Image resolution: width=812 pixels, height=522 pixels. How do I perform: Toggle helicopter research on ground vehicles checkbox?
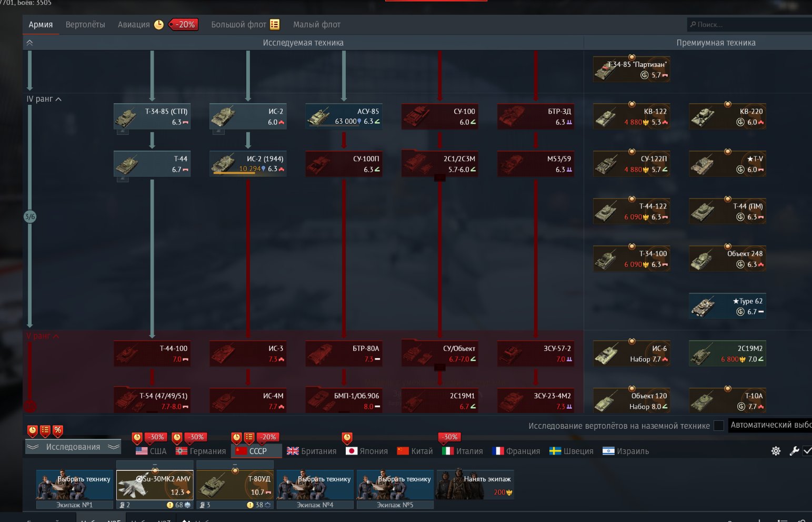[719, 426]
